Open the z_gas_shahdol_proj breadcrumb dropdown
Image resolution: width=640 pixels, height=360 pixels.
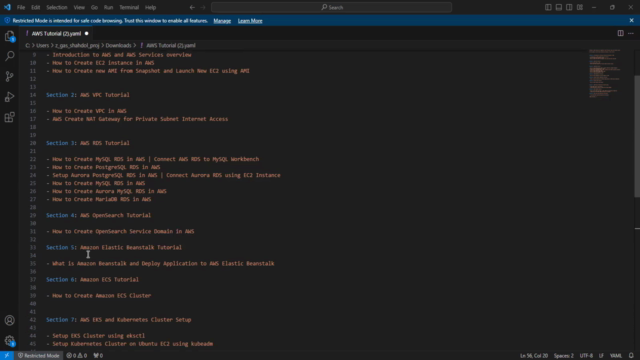[x=77, y=45]
